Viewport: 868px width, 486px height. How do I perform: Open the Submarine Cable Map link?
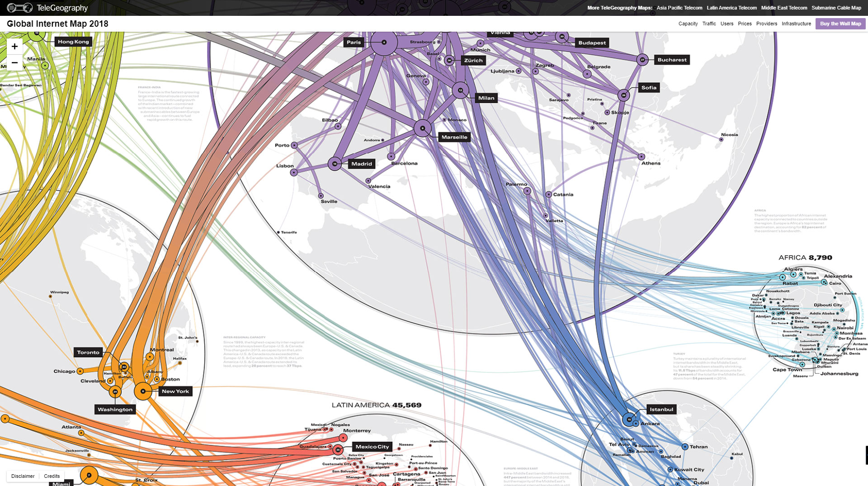pyautogui.click(x=836, y=8)
